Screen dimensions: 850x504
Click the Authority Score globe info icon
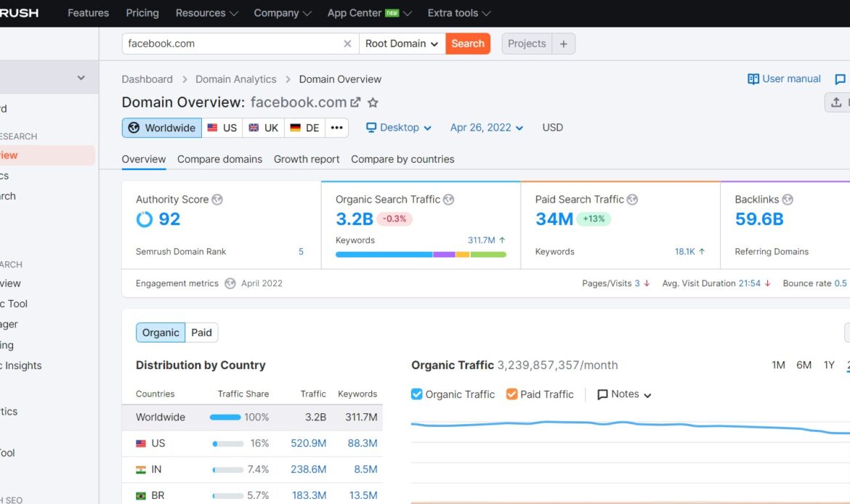217,200
